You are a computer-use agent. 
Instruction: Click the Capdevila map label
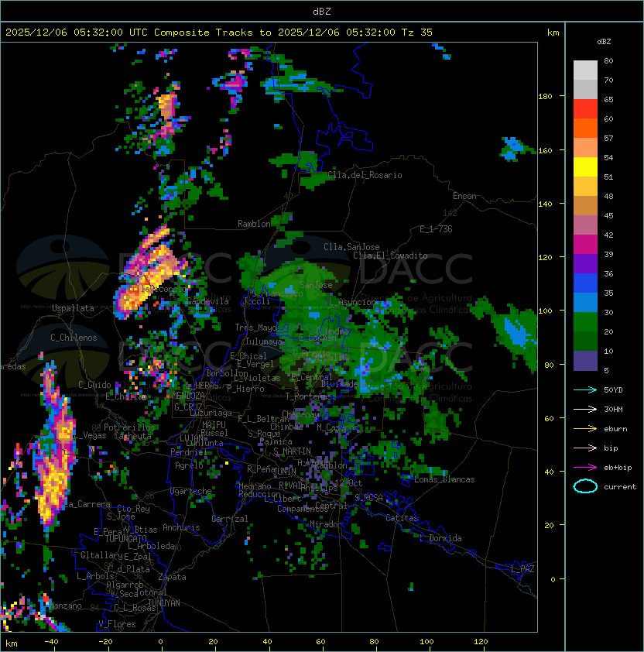point(208,301)
